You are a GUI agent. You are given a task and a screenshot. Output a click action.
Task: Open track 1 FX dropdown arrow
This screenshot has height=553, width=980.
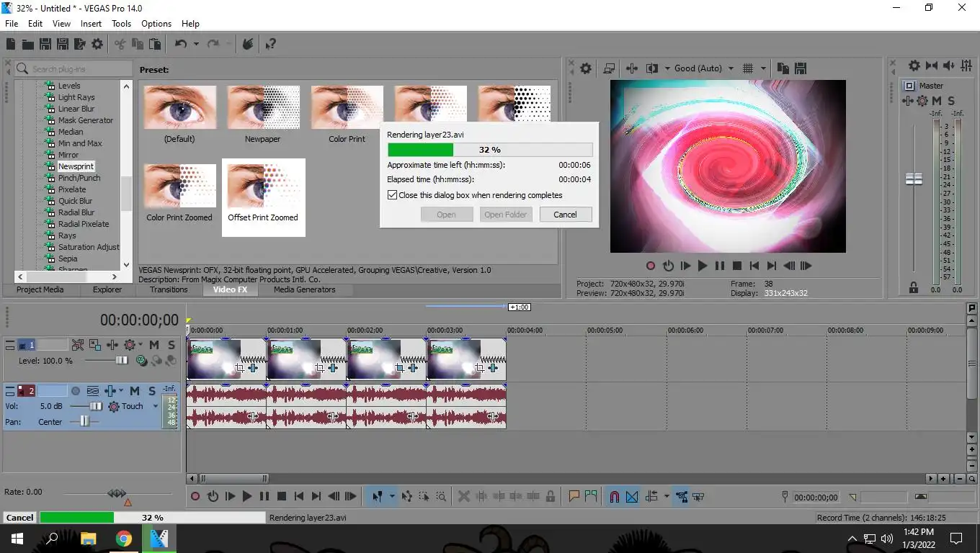140,345
